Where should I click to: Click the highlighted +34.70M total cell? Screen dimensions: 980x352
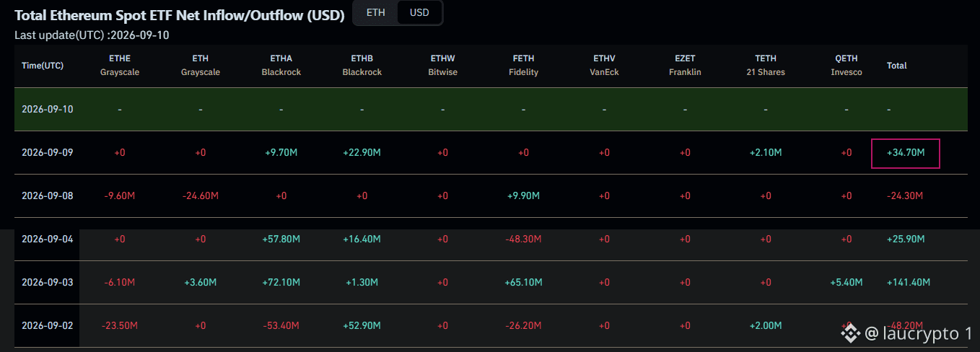pyautogui.click(x=906, y=153)
